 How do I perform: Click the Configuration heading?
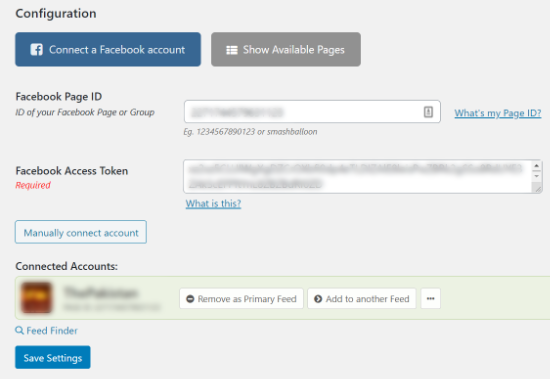tap(56, 13)
